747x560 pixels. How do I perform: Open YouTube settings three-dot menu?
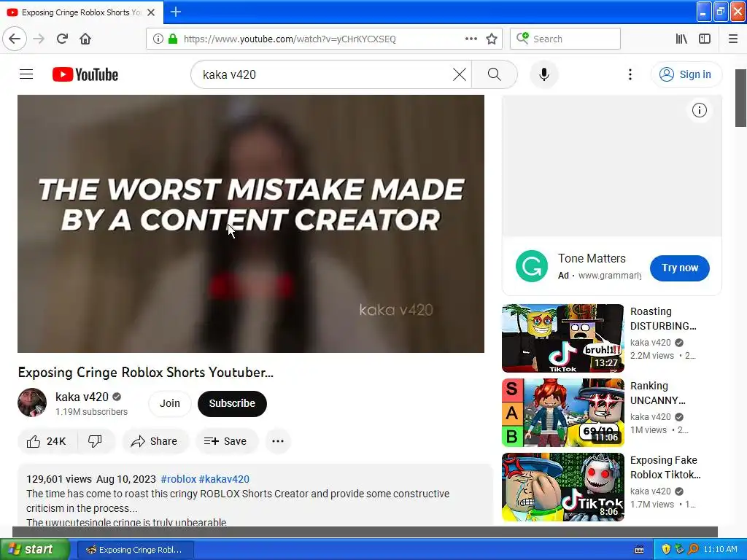[x=630, y=74]
